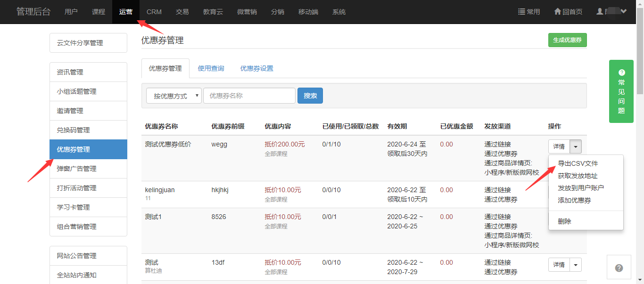Choose 获取发放地址 menu option

578,176
